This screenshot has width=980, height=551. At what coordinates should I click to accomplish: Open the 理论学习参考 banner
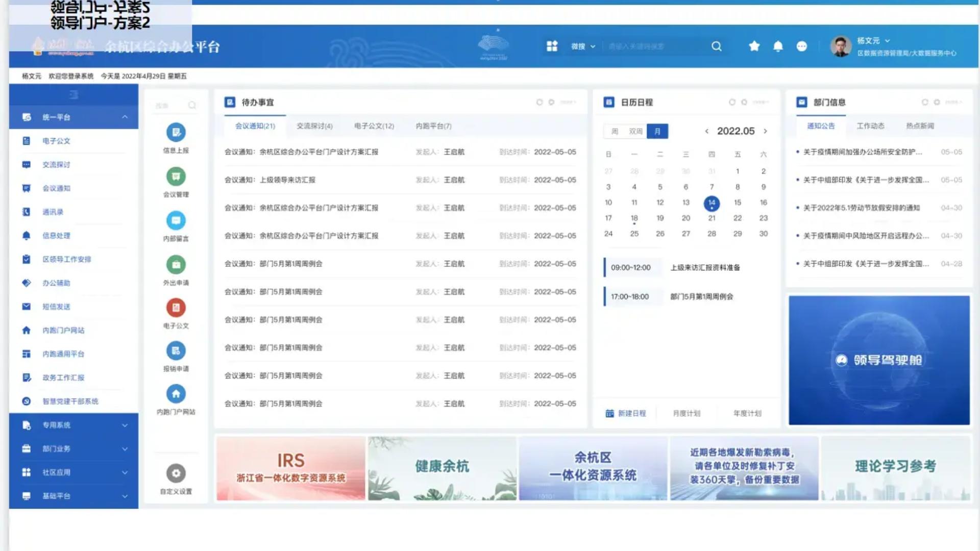pos(896,468)
